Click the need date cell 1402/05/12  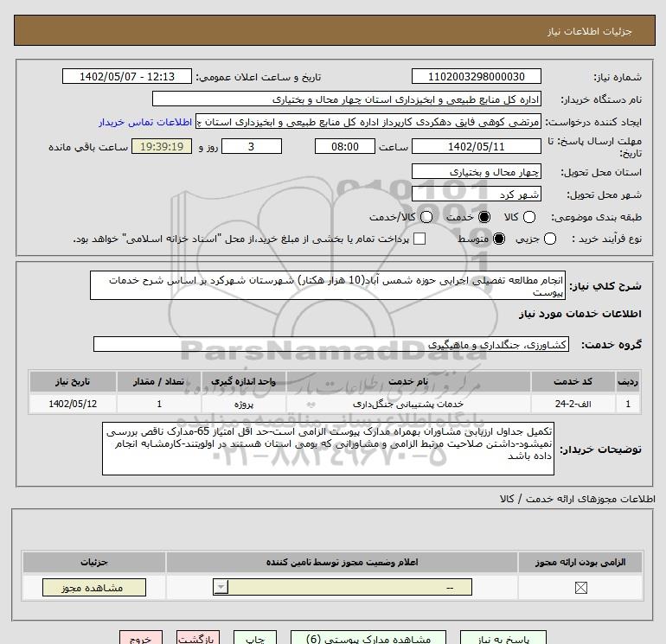73,404
